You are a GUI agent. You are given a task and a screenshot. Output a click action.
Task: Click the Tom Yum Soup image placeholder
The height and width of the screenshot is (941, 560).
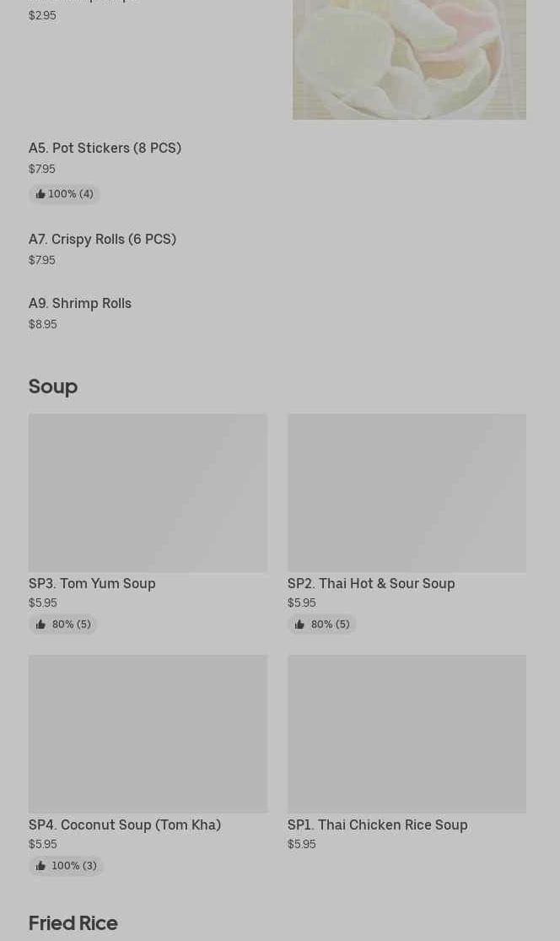click(148, 493)
